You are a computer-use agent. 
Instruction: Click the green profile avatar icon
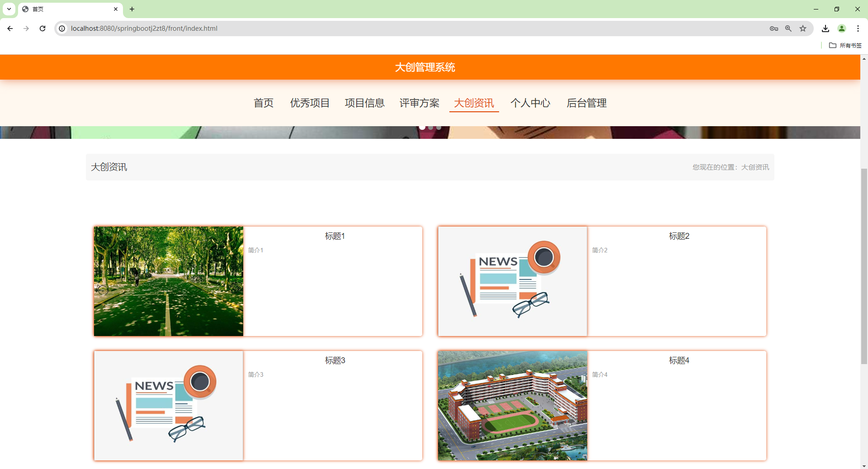click(842, 28)
